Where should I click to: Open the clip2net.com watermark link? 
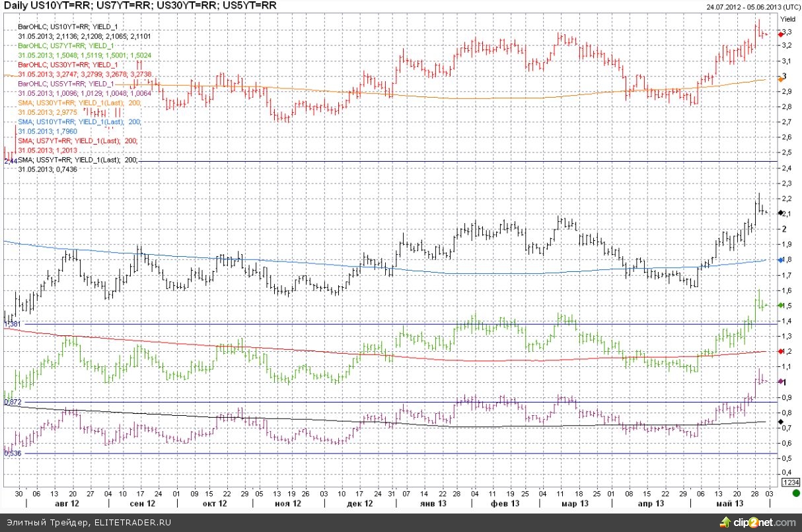764,523
